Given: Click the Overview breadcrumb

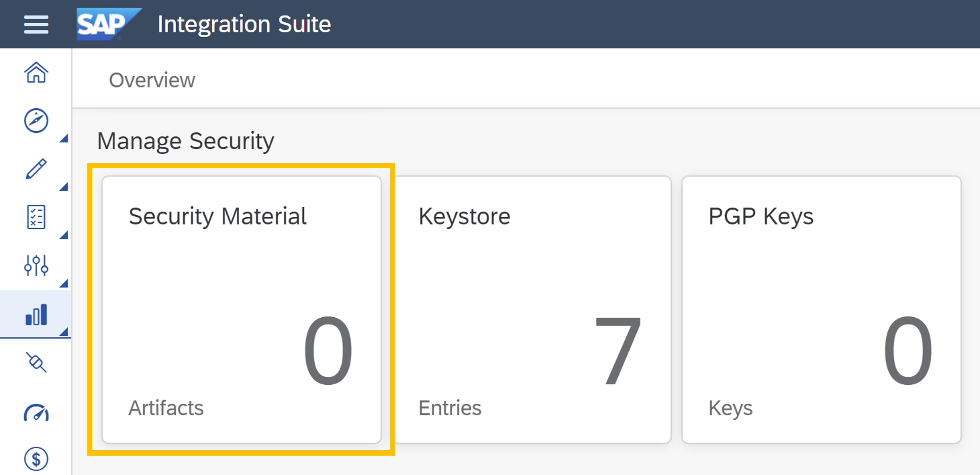Looking at the screenshot, I should pyautogui.click(x=152, y=80).
